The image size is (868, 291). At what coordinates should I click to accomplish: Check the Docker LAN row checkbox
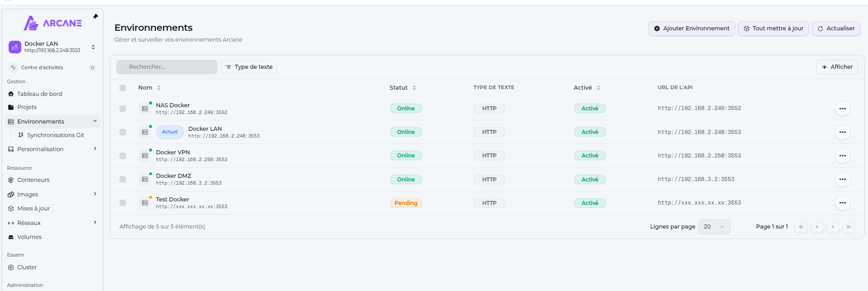point(123,132)
